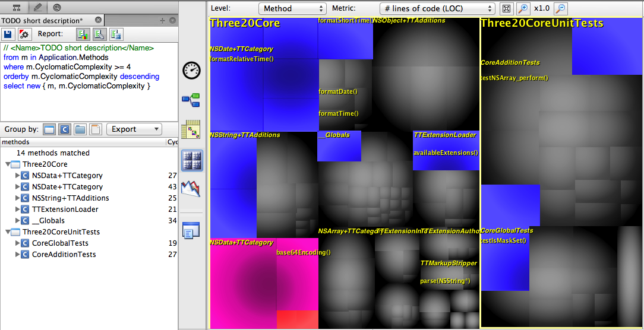The width and height of the screenshot is (644, 330).
Task: Expand CoreGlobalTests tree row
Action: 17,243
